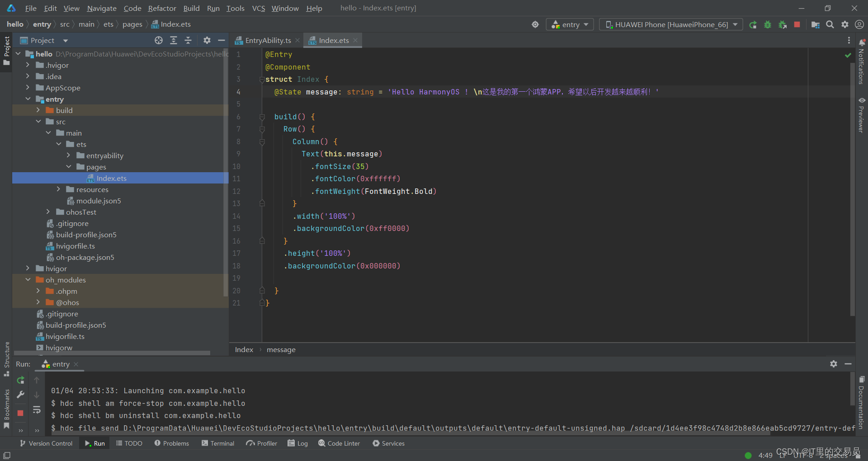The width and height of the screenshot is (868, 461).
Task: Open Version Control tool window
Action: click(46, 443)
